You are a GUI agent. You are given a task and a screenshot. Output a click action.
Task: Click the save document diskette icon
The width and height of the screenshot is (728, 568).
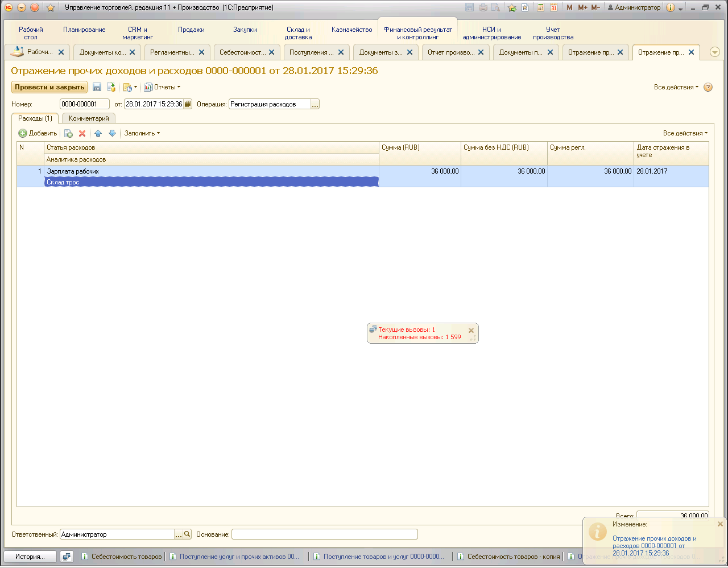tap(97, 87)
